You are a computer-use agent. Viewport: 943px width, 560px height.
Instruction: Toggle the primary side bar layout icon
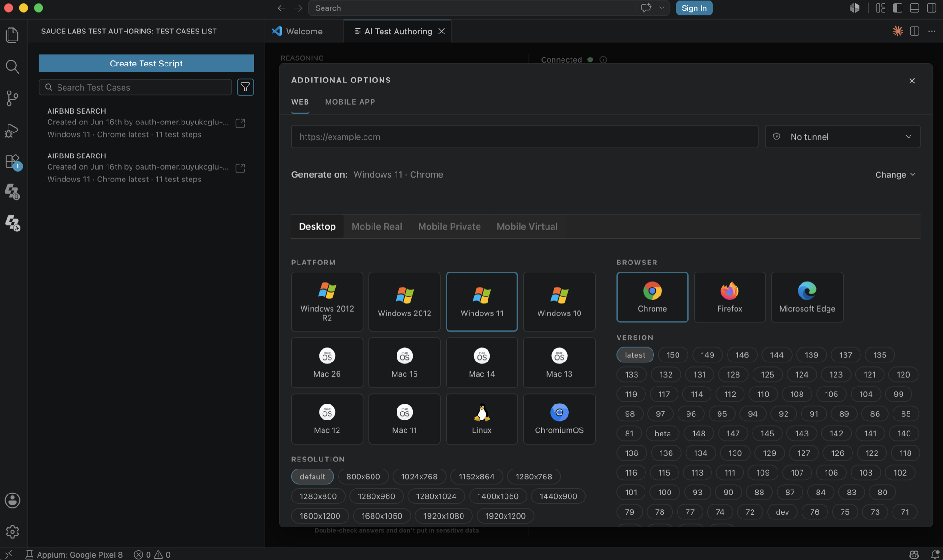point(898,8)
